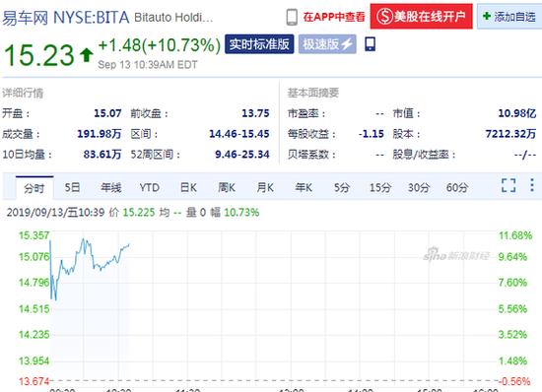
Task: Click the green plus icon on 添加自选
Action: [x=487, y=16]
